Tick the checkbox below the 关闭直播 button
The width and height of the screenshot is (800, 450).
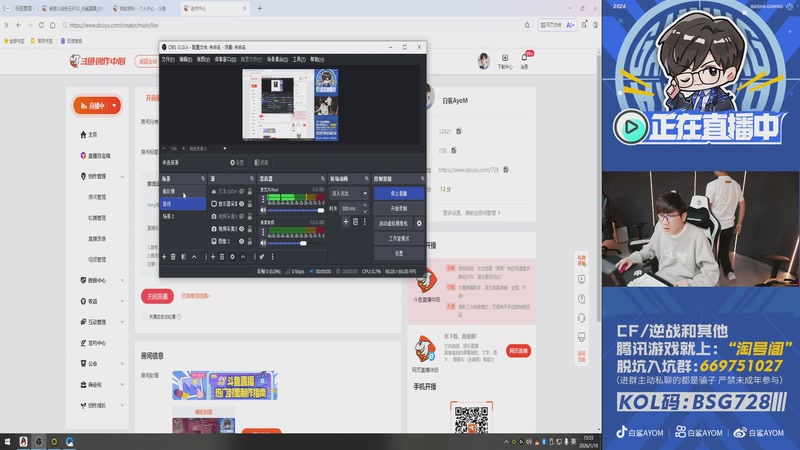(x=145, y=316)
